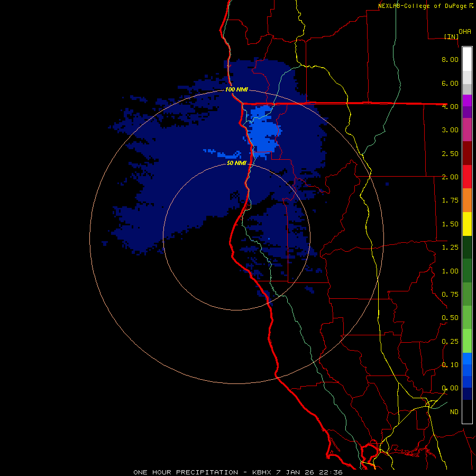Click the OHA product label above legend

[x=465, y=32]
